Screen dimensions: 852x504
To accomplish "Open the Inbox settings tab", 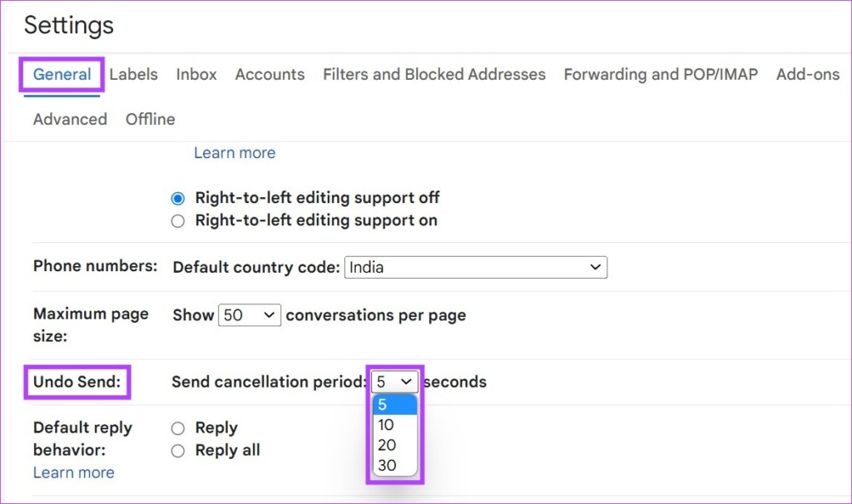I will point(196,74).
